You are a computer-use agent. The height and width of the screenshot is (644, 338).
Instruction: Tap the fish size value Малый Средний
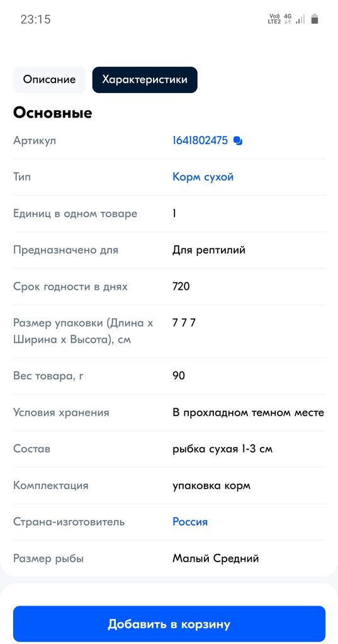click(x=215, y=558)
